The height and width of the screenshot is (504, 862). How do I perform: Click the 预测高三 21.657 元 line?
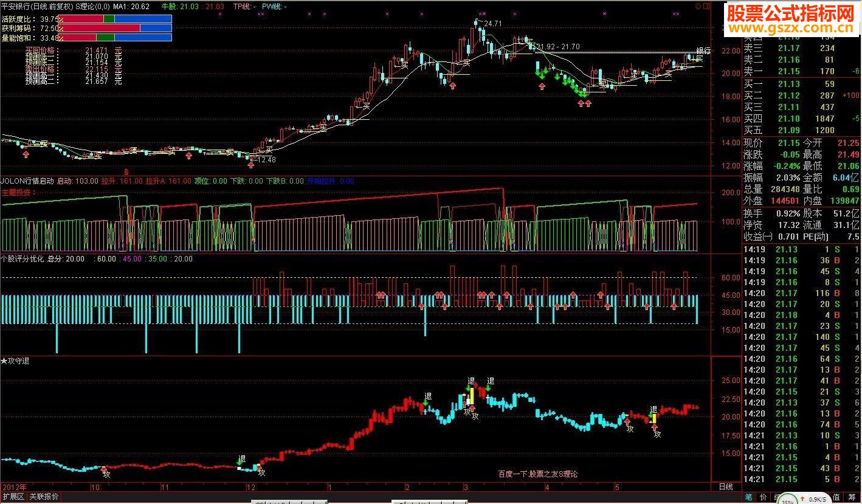(74, 81)
